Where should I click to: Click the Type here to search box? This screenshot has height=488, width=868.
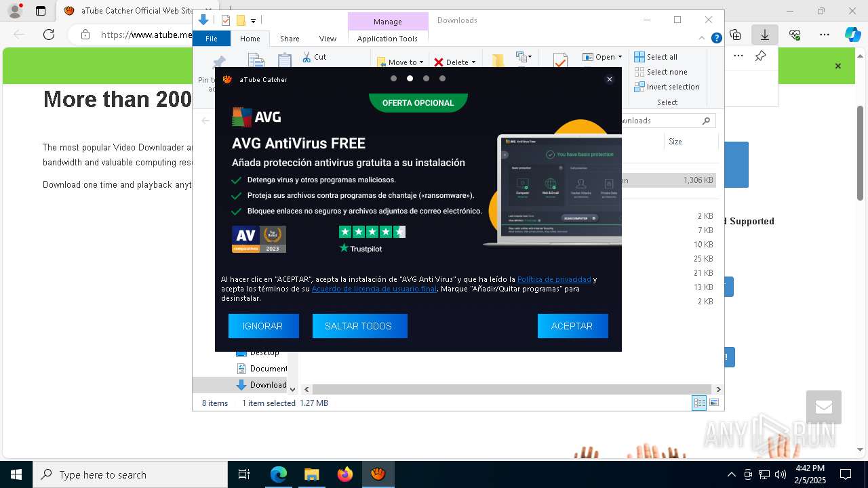(130, 474)
